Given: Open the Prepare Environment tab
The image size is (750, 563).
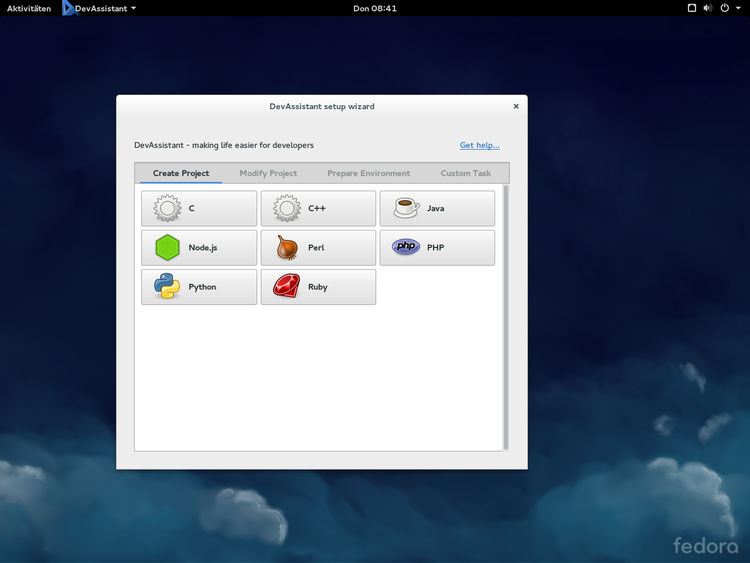Looking at the screenshot, I should click(368, 173).
